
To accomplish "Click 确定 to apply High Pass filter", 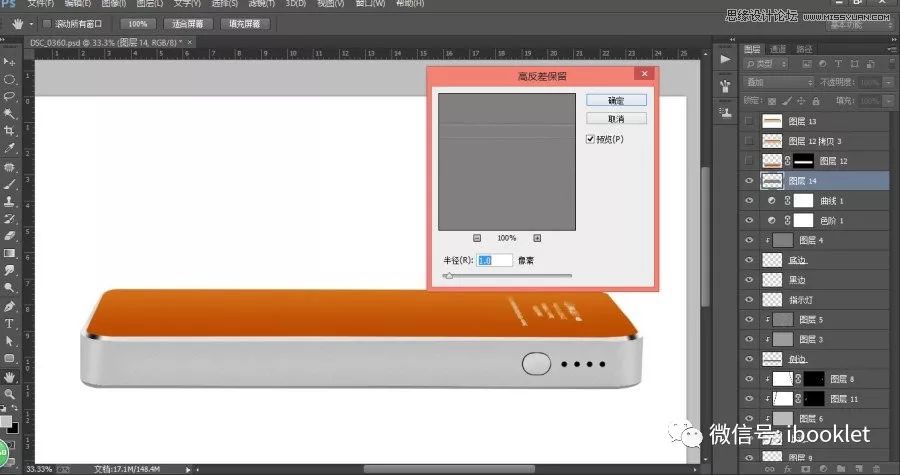I will (615, 100).
